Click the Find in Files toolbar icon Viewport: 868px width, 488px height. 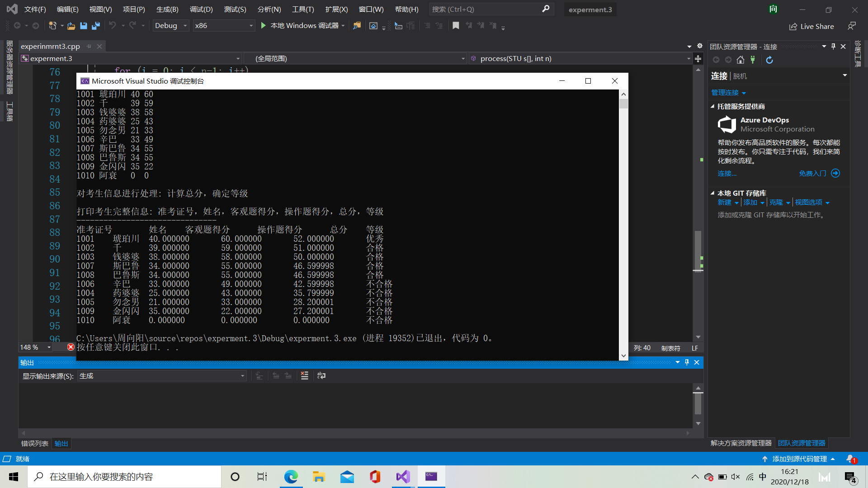pyautogui.click(x=357, y=26)
